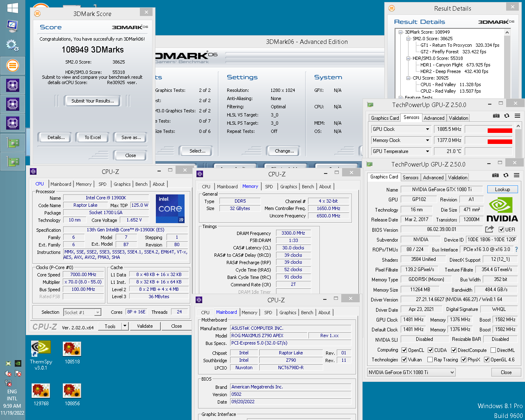
Task: Collapse the HDR/SM3.0 Score tree node
Action: (409, 58)
